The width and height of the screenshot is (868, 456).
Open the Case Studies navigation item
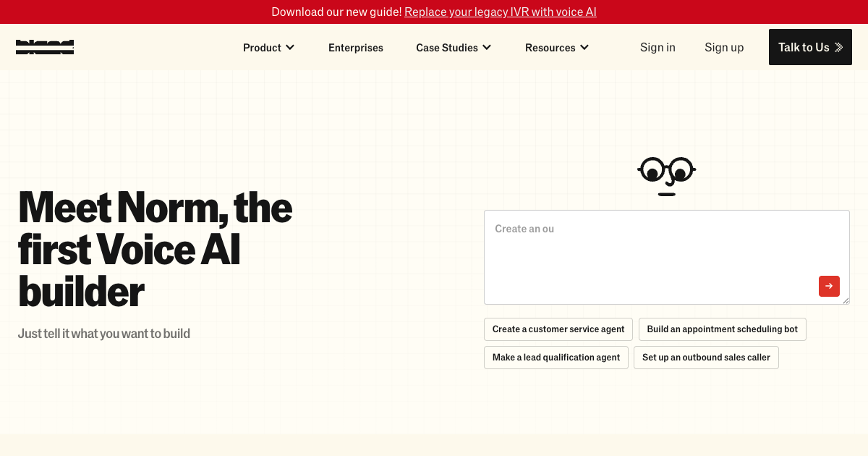[447, 47]
